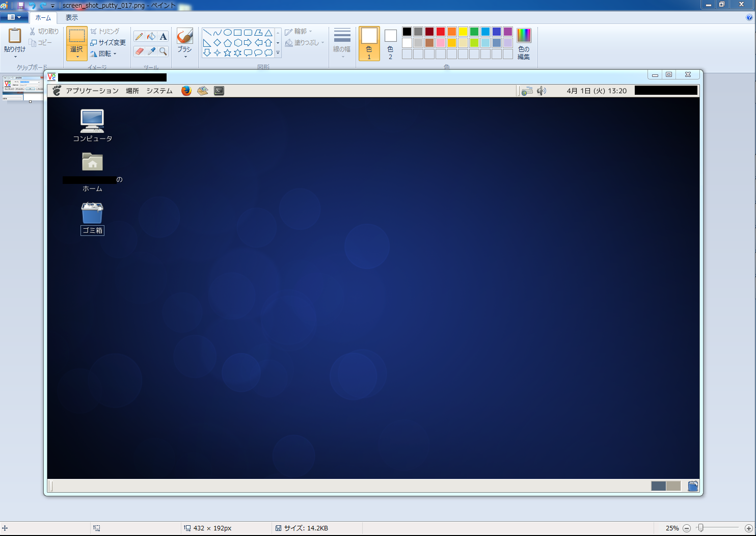756x536 pixels.
Task: Click the Magnifier zoom tool
Action: 163,51
